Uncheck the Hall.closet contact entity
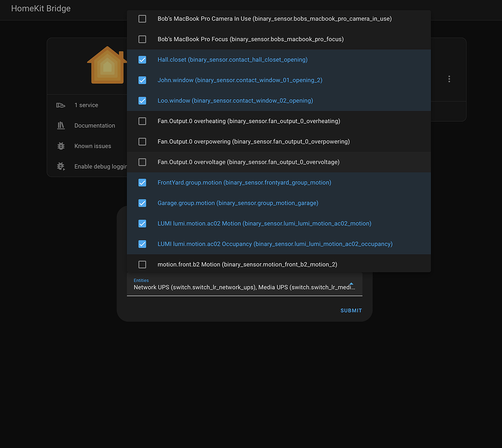This screenshot has width=502, height=448. 142,60
